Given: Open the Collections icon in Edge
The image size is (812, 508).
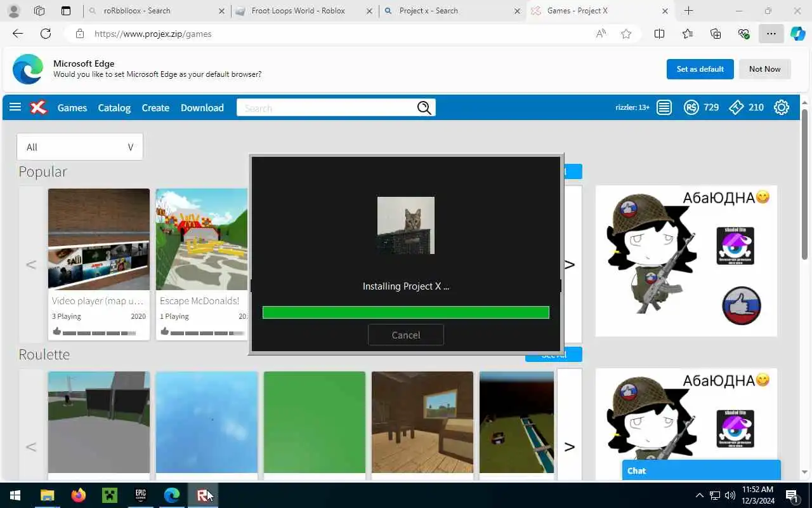Looking at the screenshot, I should pos(716,34).
